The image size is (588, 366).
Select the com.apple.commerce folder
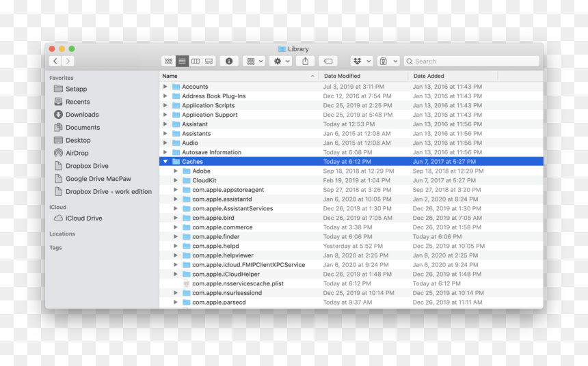coord(351,227)
